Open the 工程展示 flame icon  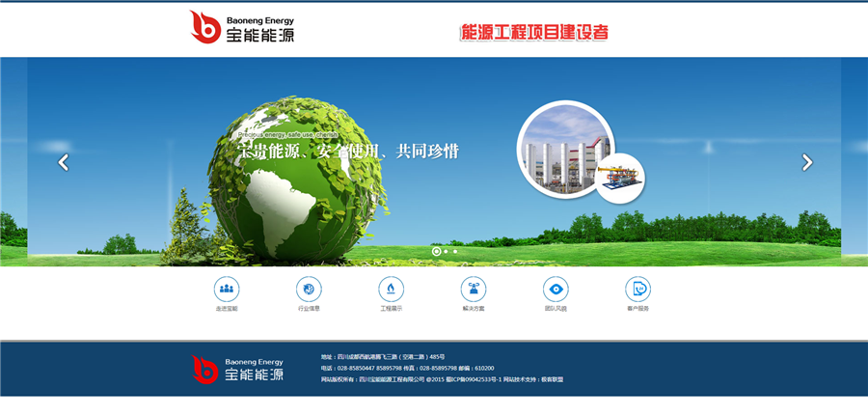coord(391,289)
